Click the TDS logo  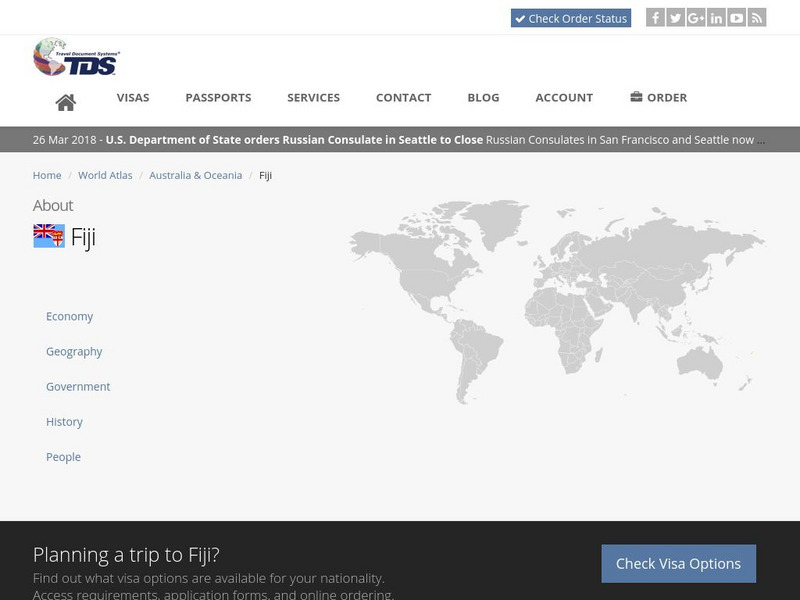click(x=77, y=57)
